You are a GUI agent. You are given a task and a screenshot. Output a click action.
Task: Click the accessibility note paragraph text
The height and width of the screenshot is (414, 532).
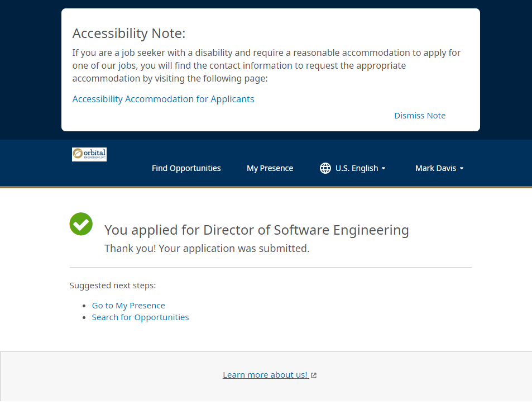[266, 65]
